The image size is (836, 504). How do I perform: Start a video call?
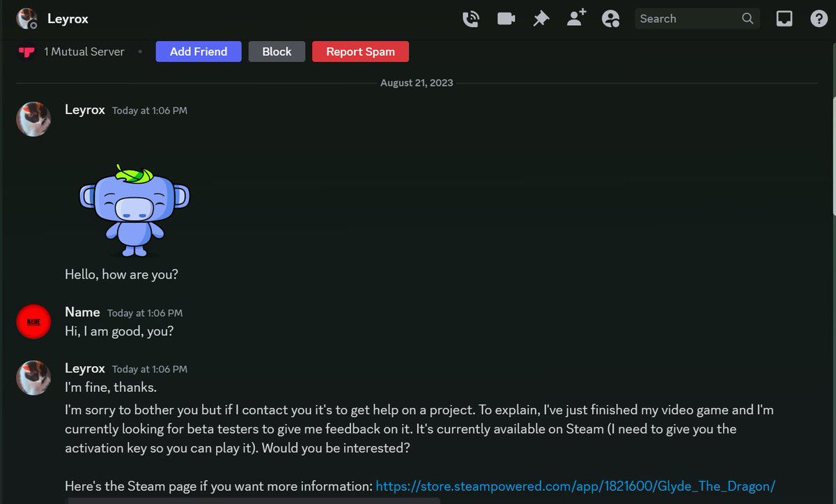click(506, 19)
